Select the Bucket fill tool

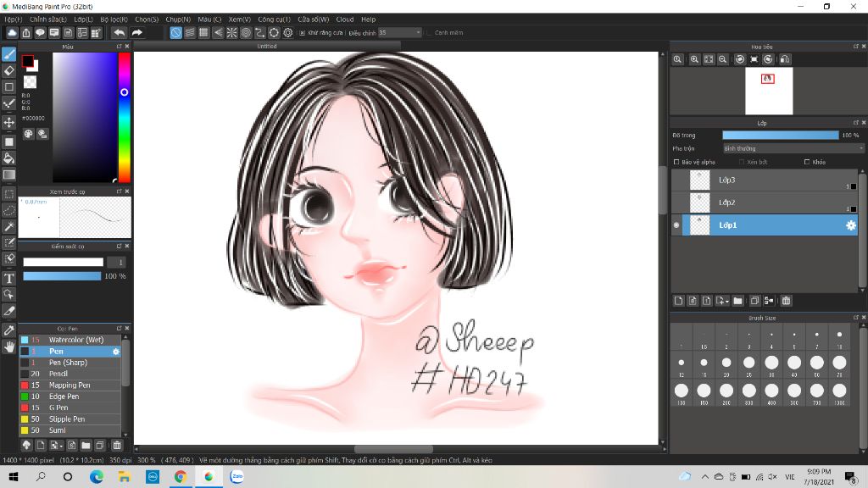[8, 158]
